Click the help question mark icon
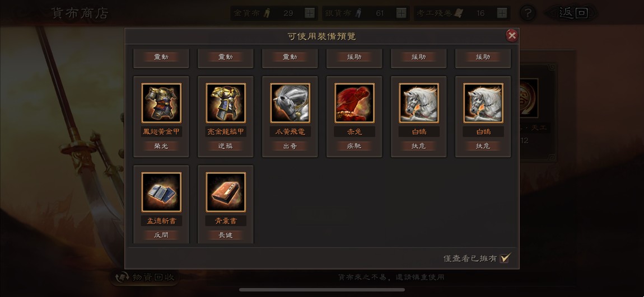The height and width of the screenshot is (297, 644). 528,13
